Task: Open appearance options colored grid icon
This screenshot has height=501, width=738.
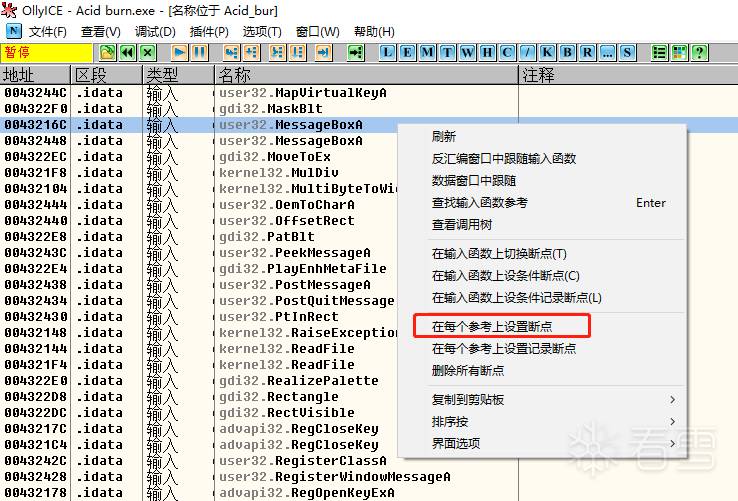Action: [679, 52]
